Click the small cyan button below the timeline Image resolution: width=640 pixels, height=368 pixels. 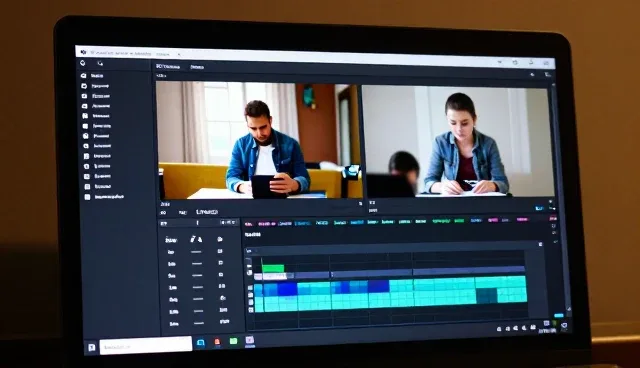tap(558, 315)
